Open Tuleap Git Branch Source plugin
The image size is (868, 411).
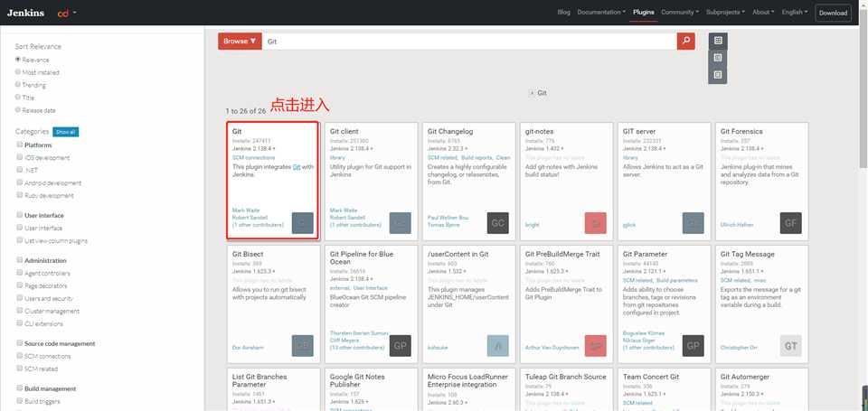(x=566, y=377)
